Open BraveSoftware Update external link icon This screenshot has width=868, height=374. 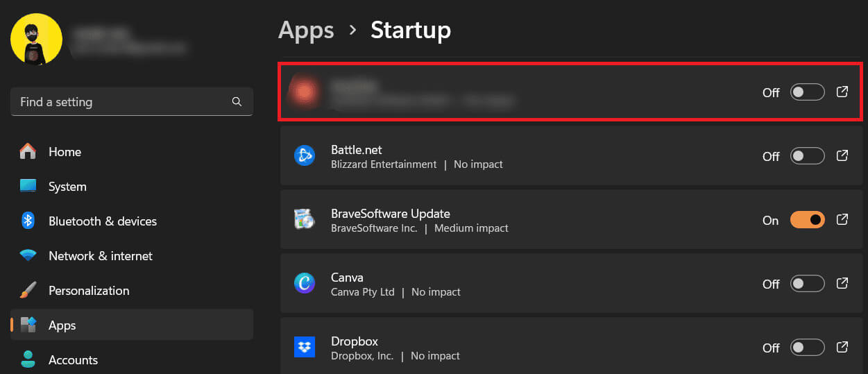pos(842,220)
